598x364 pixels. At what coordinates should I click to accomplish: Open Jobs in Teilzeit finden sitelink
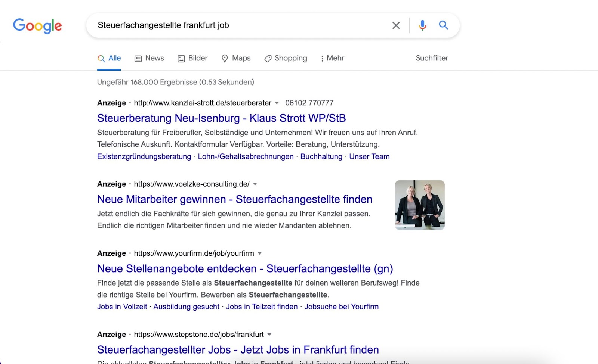click(262, 307)
